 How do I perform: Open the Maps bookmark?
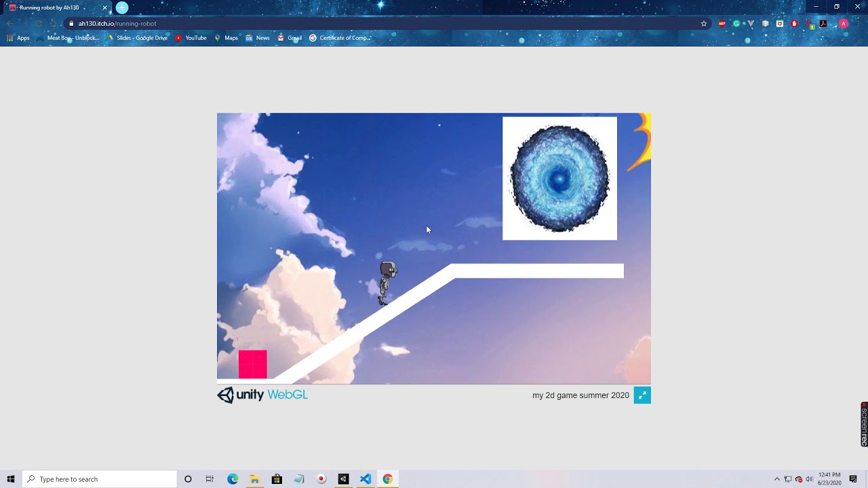click(226, 38)
